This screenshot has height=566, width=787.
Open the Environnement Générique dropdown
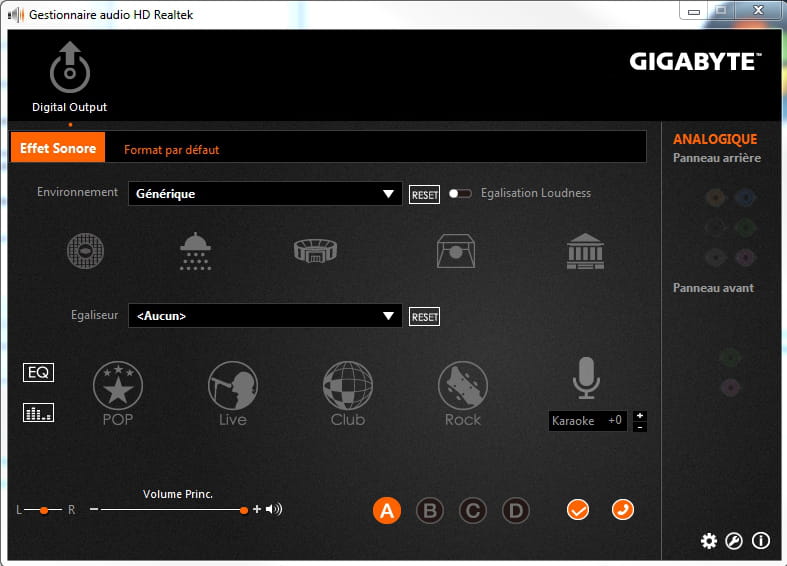click(x=265, y=194)
